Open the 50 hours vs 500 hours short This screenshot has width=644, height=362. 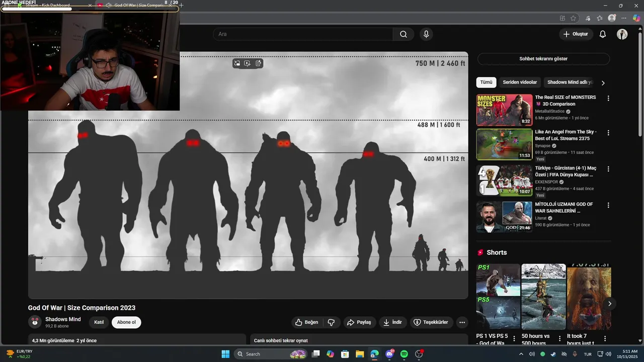[543, 297]
